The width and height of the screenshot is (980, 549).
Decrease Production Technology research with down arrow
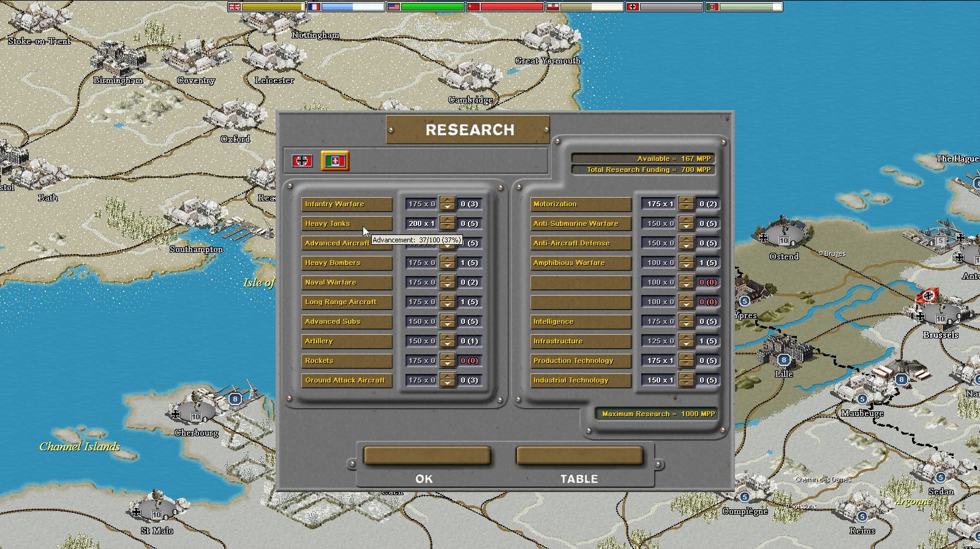687,364
